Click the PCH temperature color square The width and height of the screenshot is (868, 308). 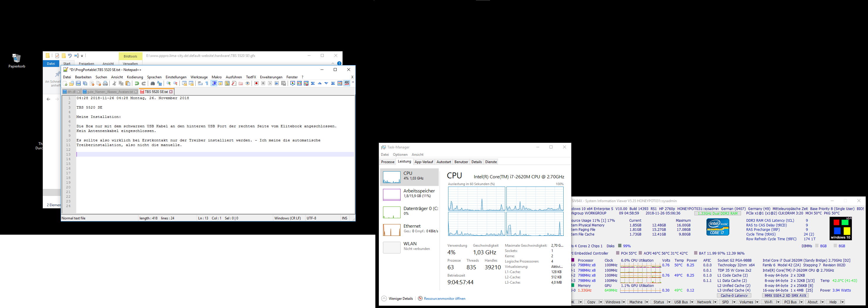(x=618, y=253)
